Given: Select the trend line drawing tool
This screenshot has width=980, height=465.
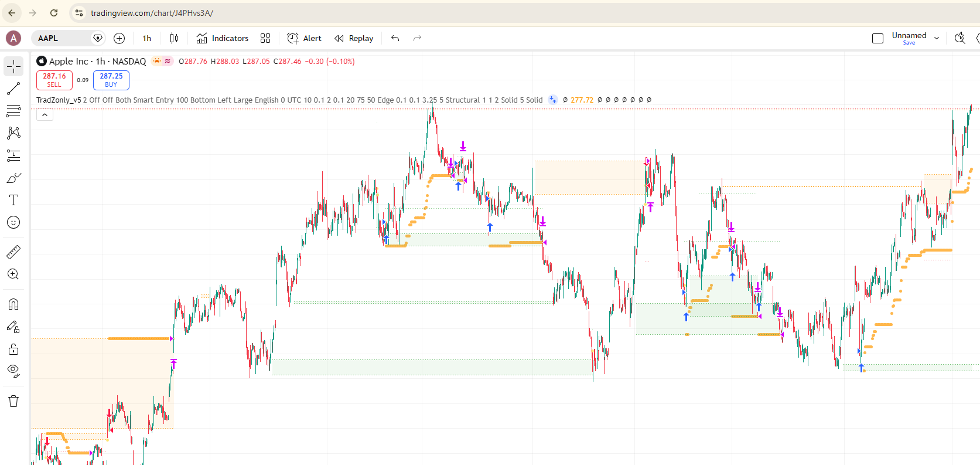Looking at the screenshot, I should [x=13, y=89].
